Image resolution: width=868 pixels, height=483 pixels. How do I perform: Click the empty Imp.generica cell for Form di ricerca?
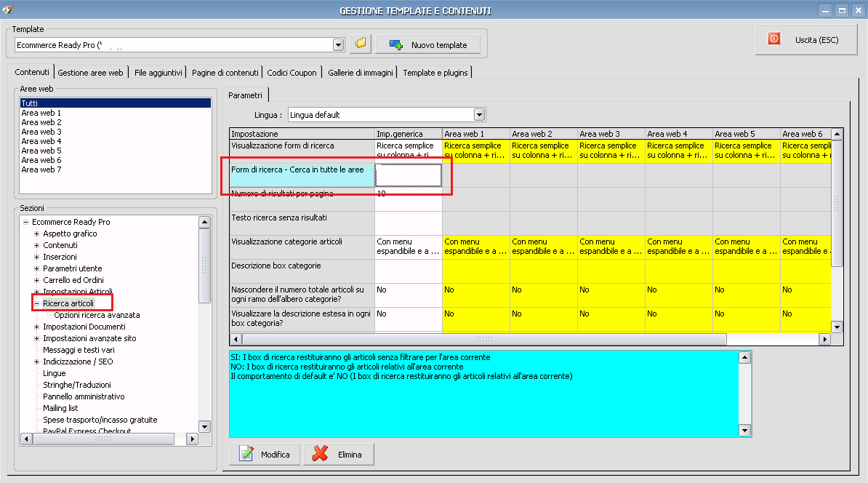click(408, 175)
